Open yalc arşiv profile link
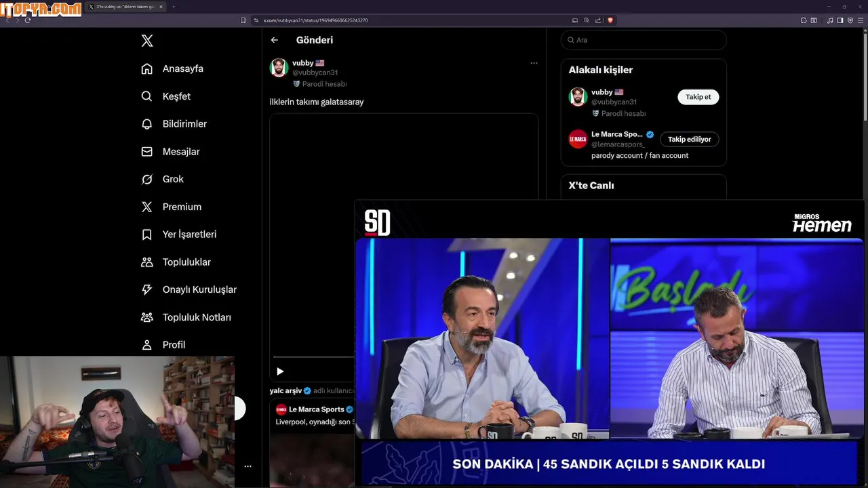Image resolution: width=868 pixels, height=488 pixels. (285, 390)
